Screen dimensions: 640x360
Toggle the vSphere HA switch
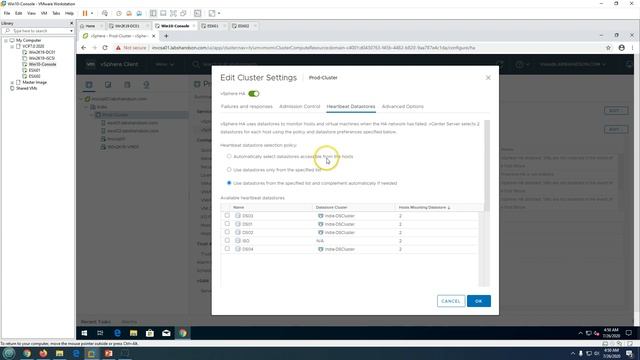point(253,93)
